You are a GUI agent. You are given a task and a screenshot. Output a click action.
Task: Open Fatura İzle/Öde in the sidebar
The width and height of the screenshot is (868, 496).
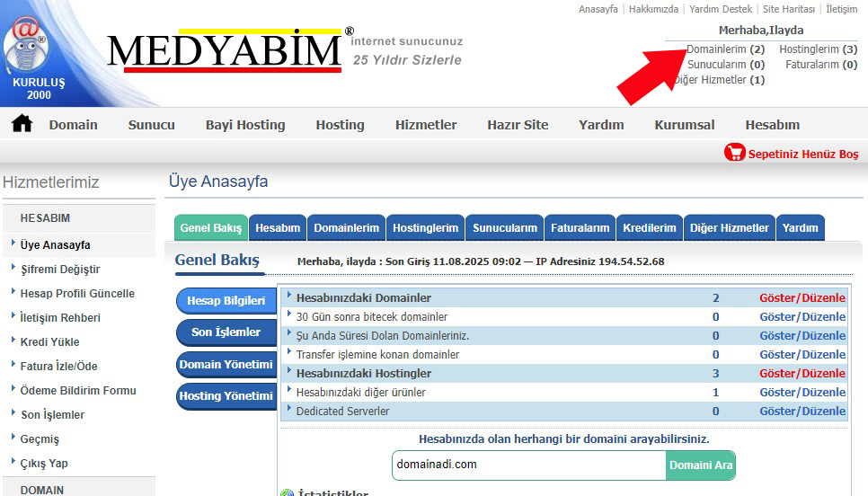pos(58,366)
